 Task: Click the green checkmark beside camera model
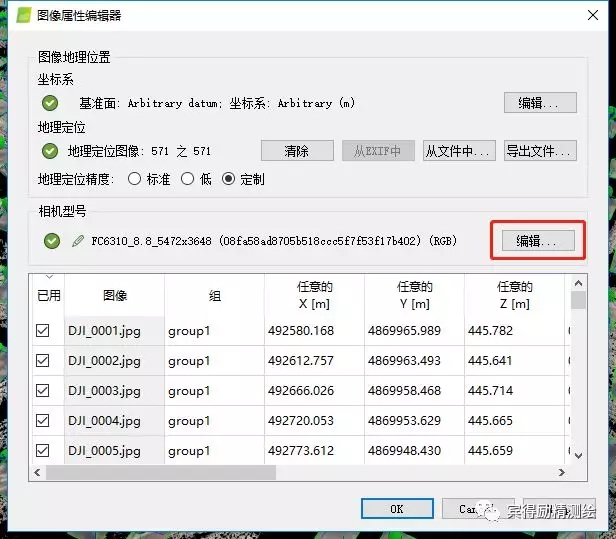click(x=52, y=241)
